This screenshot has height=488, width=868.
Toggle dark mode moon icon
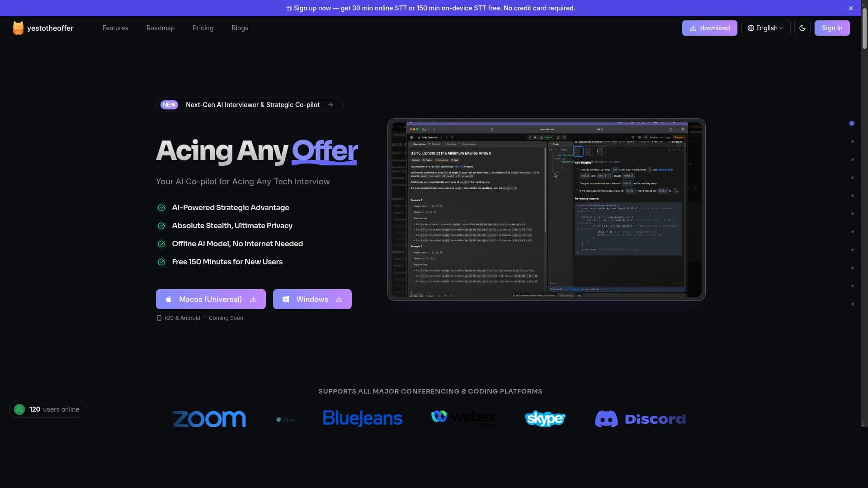pos(802,28)
